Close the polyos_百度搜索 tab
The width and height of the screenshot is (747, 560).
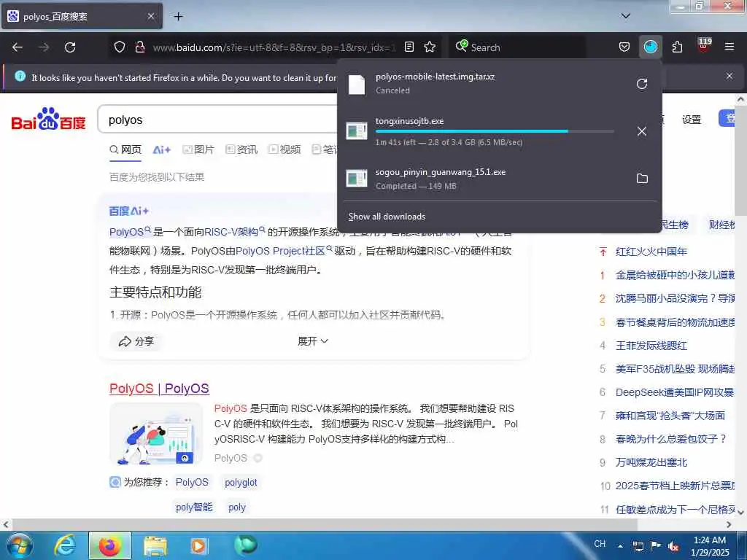pos(150,16)
